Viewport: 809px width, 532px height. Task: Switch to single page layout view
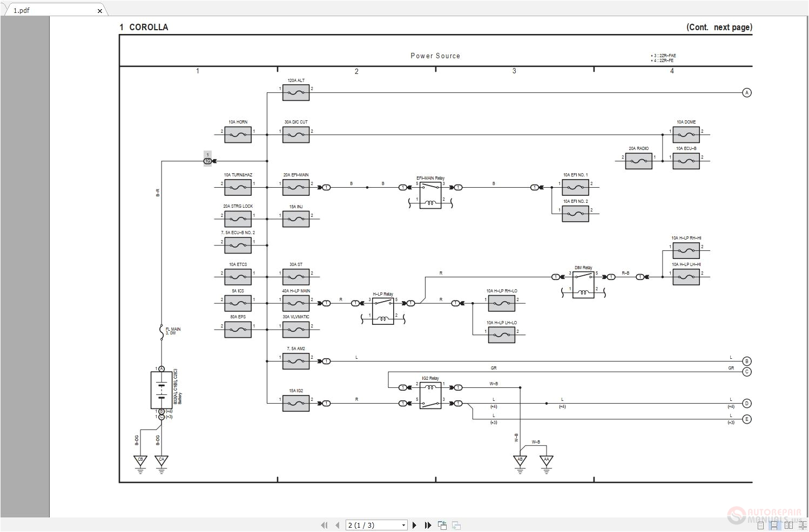tap(760, 526)
